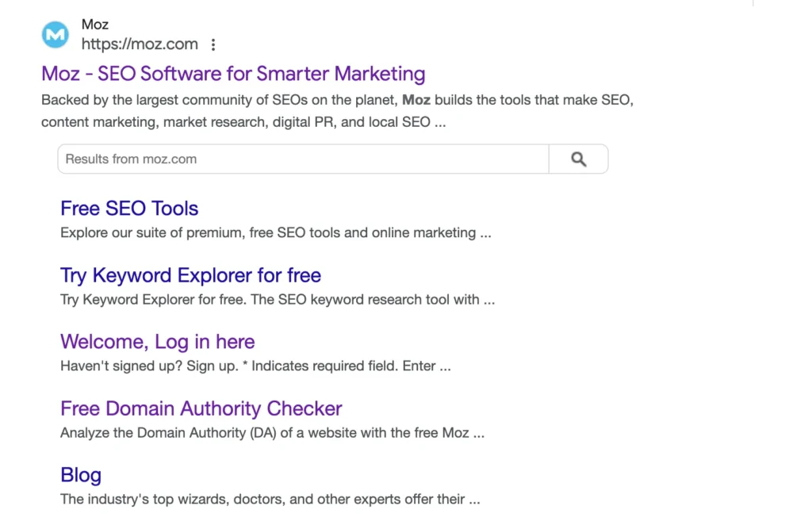The image size is (812, 529).
Task: Open the three-dot result options menu
Action: click(x=213, y=44)
